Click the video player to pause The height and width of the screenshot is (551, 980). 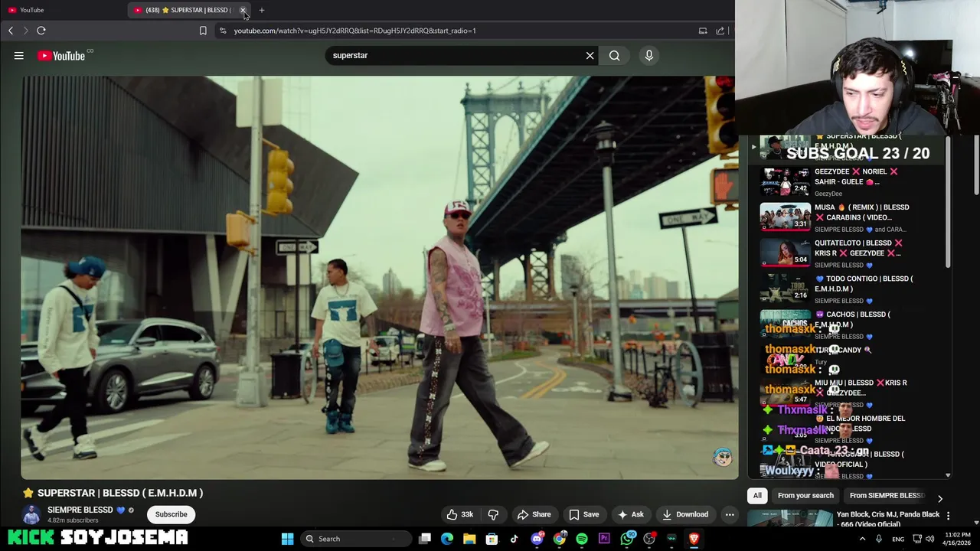380,277
